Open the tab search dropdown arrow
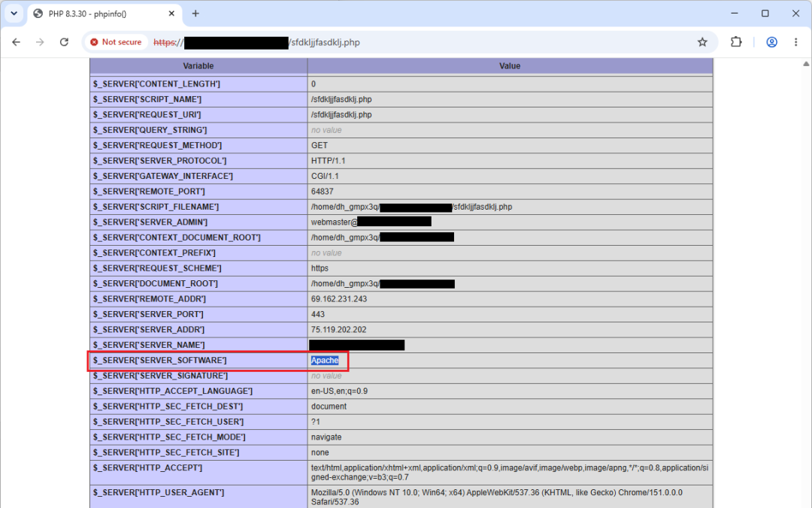 coord(14,14)
